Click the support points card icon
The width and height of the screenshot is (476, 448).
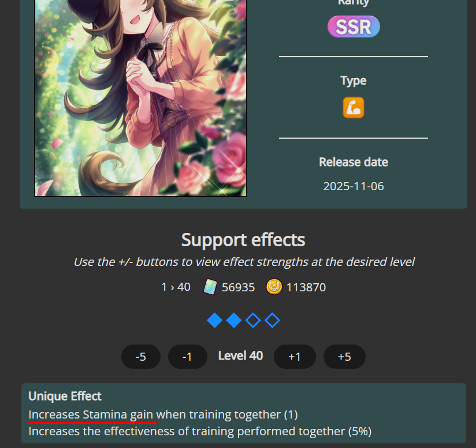[210, 287]
